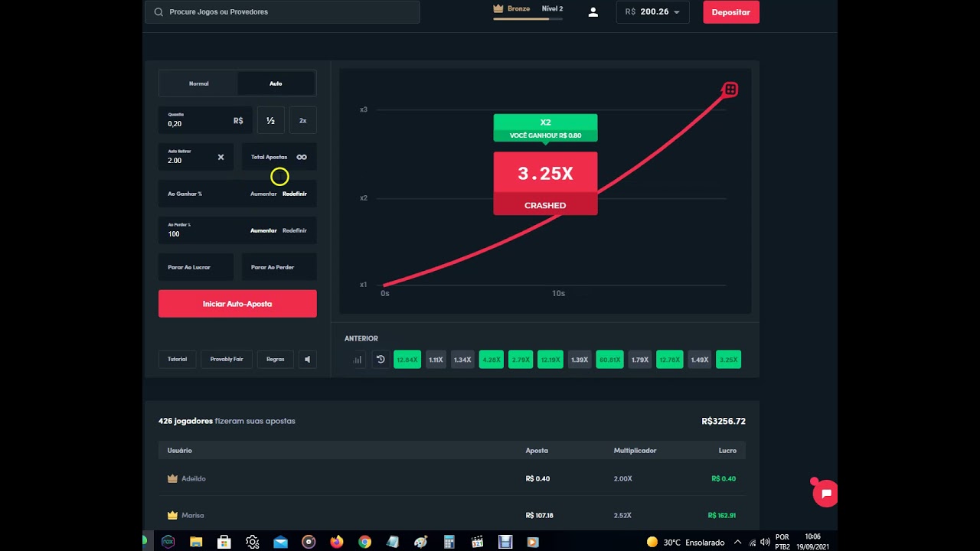Open Paint app in taskbar
The width and height of the screenshot is (980, 551).
point(421,542)
